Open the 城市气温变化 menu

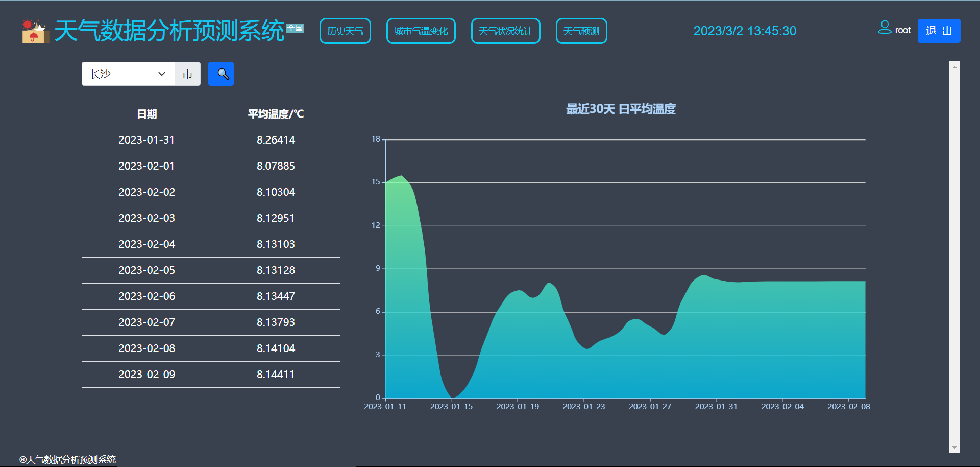click(421, 31)
